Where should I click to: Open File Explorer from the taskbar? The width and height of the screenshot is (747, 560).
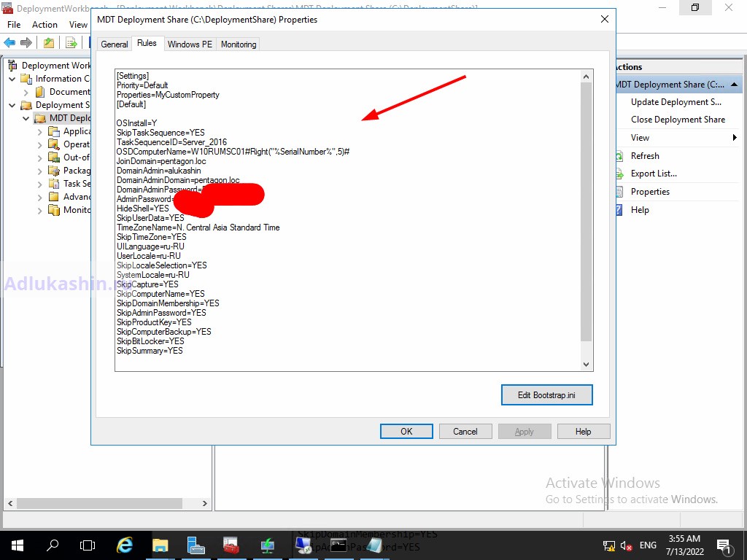coord(160,545)
